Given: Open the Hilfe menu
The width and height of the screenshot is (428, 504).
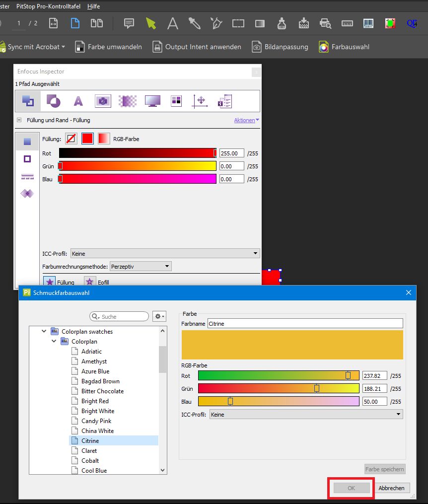Looking at the screenshot, I should [93, 6].
